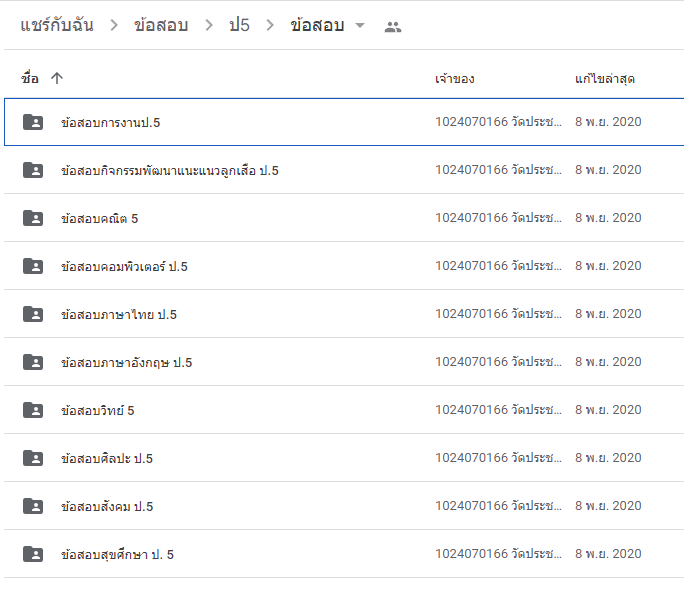Click folder icon of ข้อสอบสังคม ป.5
684x601 pixels.
(x=33, y=506)
